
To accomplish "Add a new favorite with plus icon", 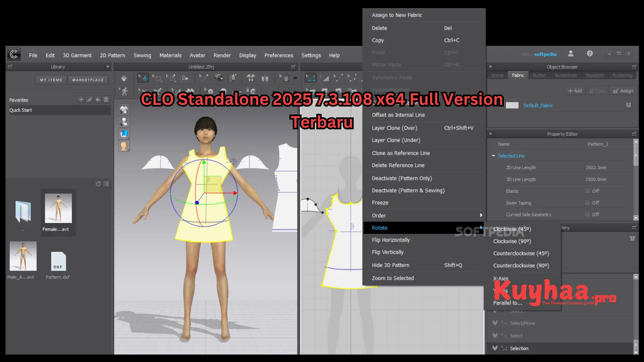I will click(81, 100).
